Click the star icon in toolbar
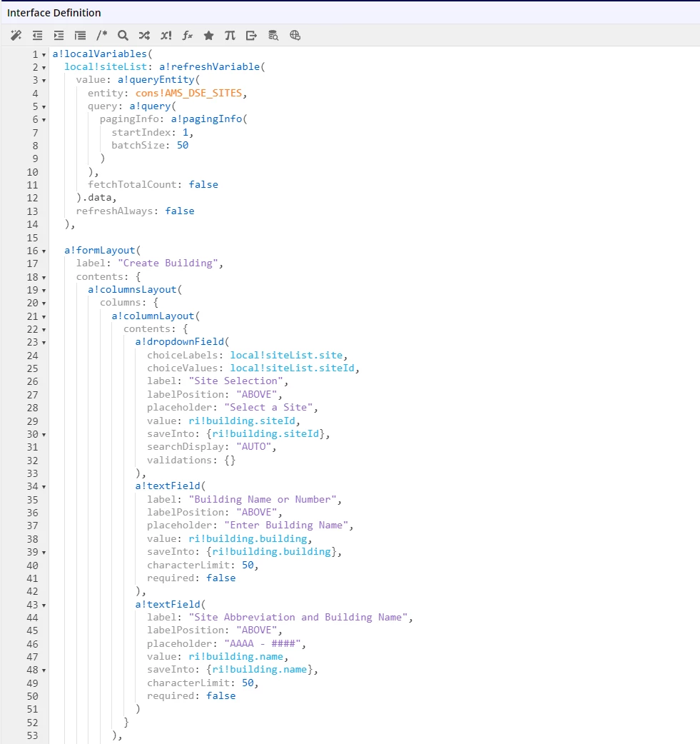700x744 pixels. [x=208, y=36]
